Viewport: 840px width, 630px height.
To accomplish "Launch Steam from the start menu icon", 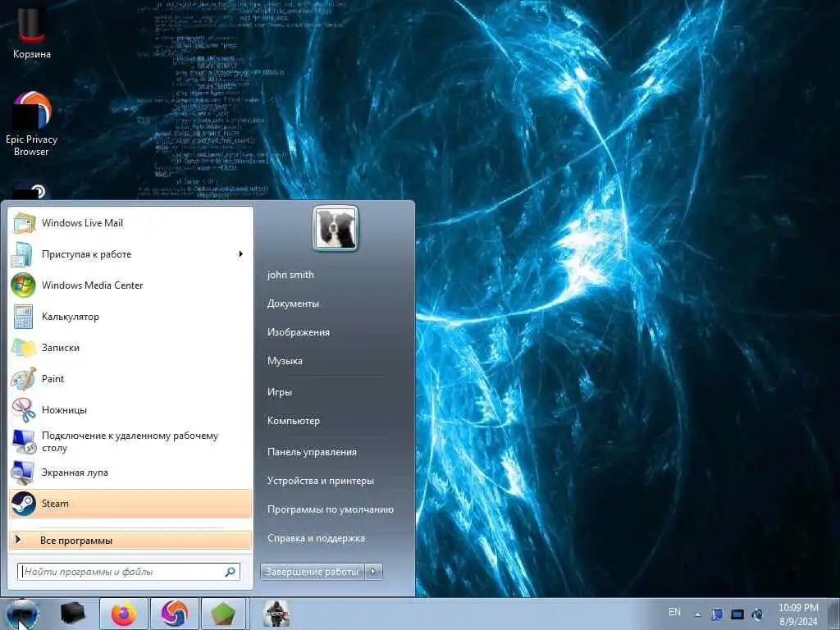I will 24,504.
